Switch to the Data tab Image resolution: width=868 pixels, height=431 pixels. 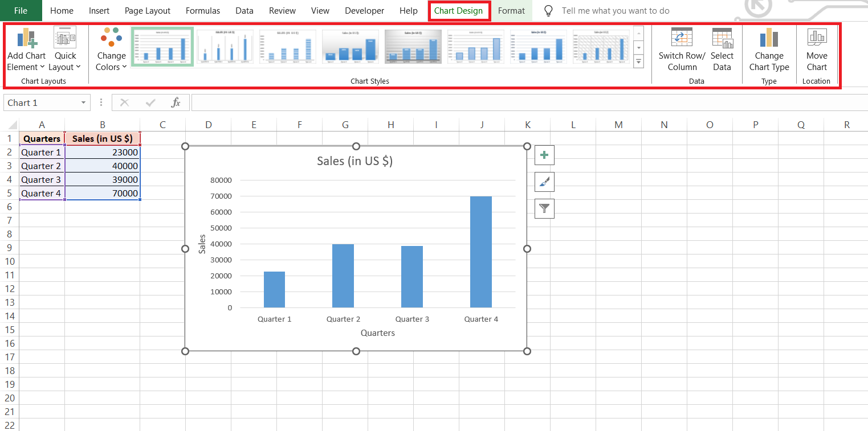point(244,11)
